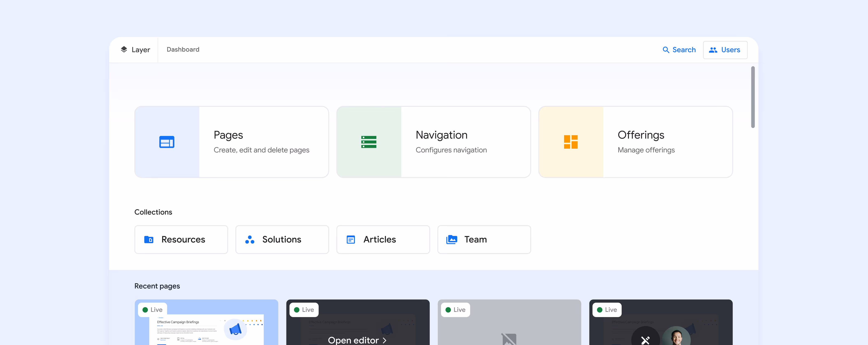Click the chevron next to Open editor
868x345 pixels.
[x=384, y=340]
